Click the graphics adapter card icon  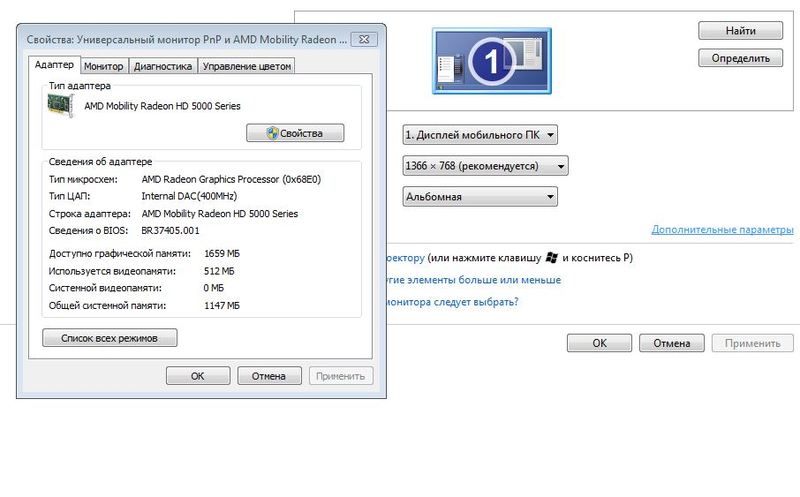(63, 108)
